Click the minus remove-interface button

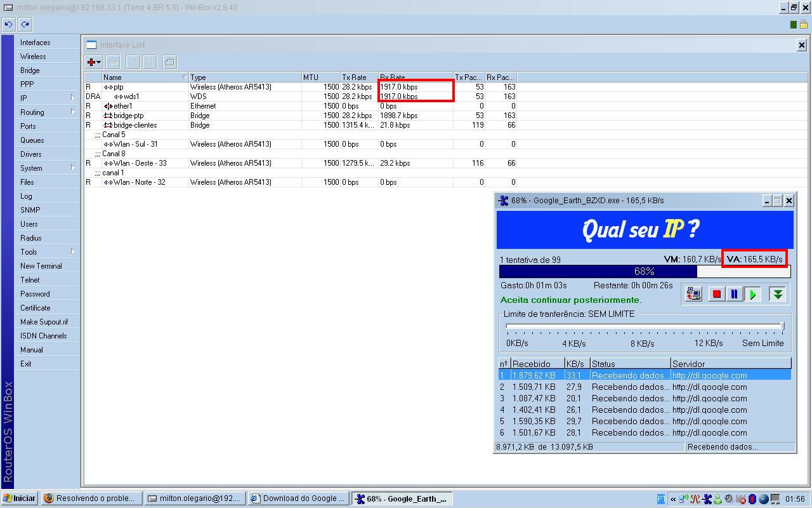[x=113, y=62]
